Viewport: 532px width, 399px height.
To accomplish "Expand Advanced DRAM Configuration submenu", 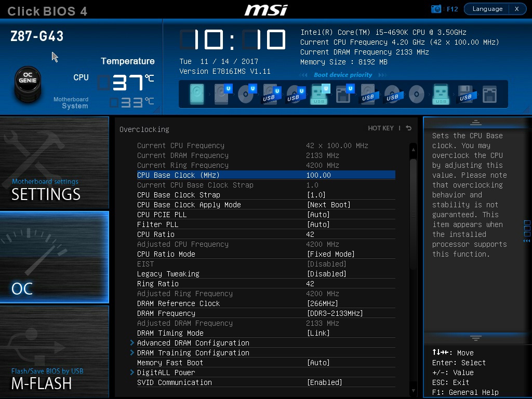I will click(x=262, y=343).
